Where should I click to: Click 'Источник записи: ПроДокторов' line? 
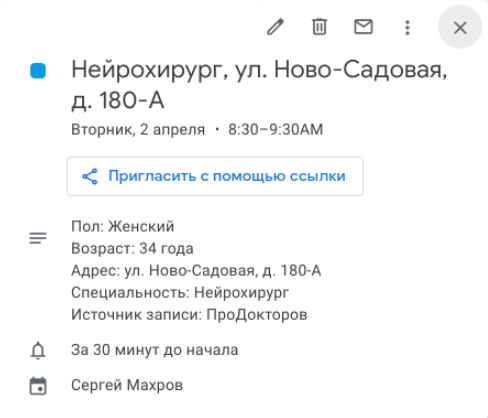pyautogui.click(x=189, y=315)
